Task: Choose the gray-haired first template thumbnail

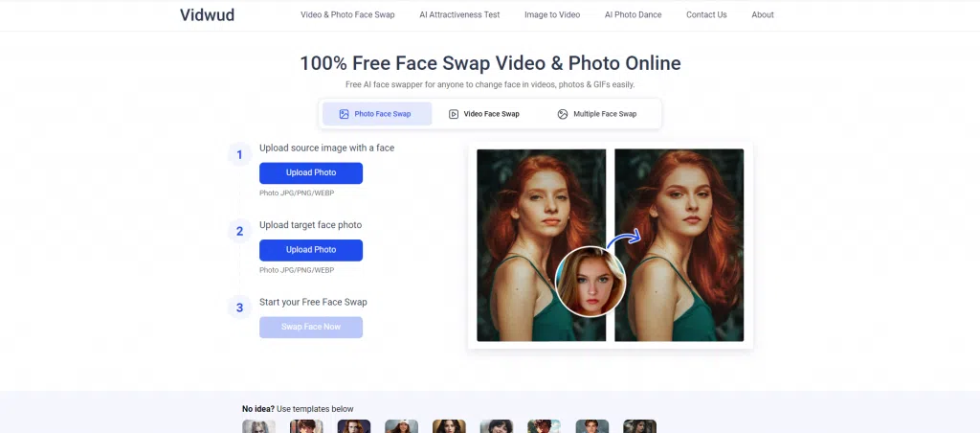Action: click(x=258, y=426)
